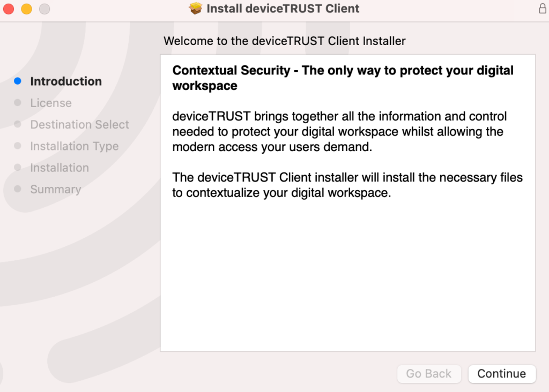This screenshot has height=392, width=549.
Task: Click the Go Back button
Action: click(429, 374)
